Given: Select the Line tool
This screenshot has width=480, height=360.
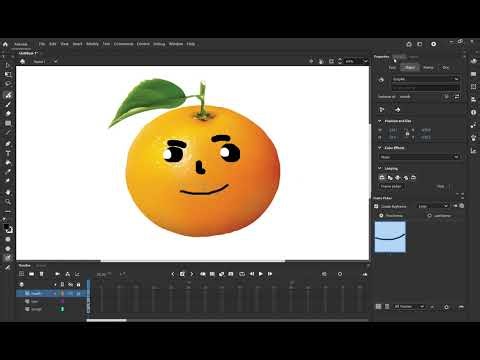Looking at the screenshot, I should point(8,133).
